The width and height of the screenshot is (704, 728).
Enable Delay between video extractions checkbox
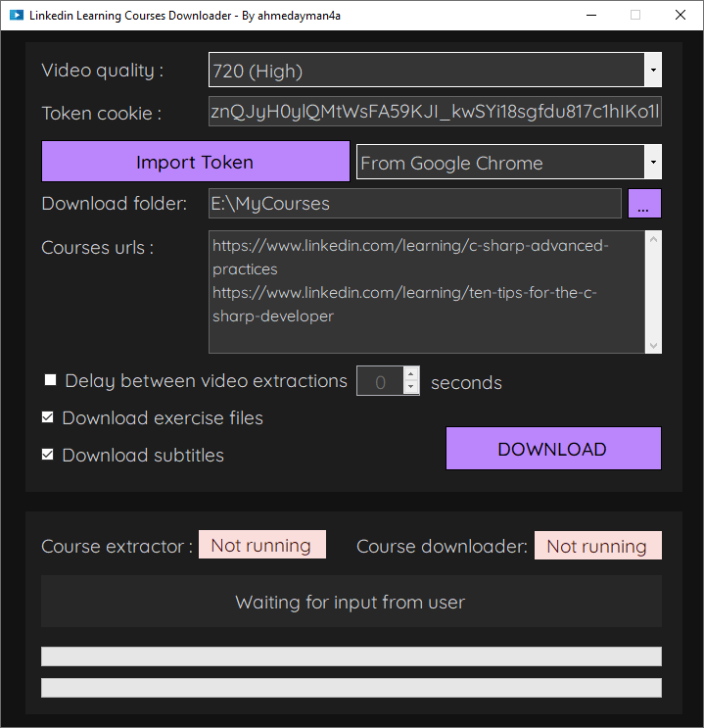(50, 380)
